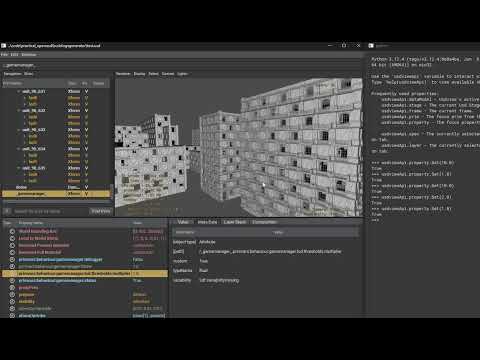Toggle visibility of wall prim ending 024
This screenshot has height=360, width=480.
(86, 149)
